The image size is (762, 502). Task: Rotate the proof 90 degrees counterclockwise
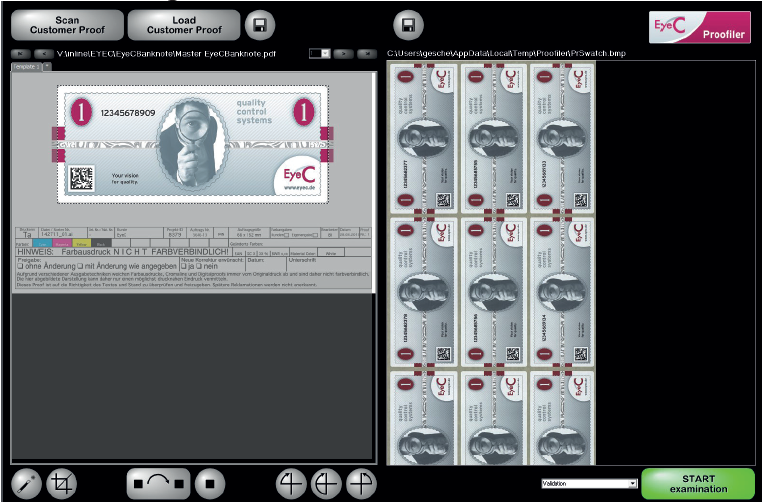point(291,484)
